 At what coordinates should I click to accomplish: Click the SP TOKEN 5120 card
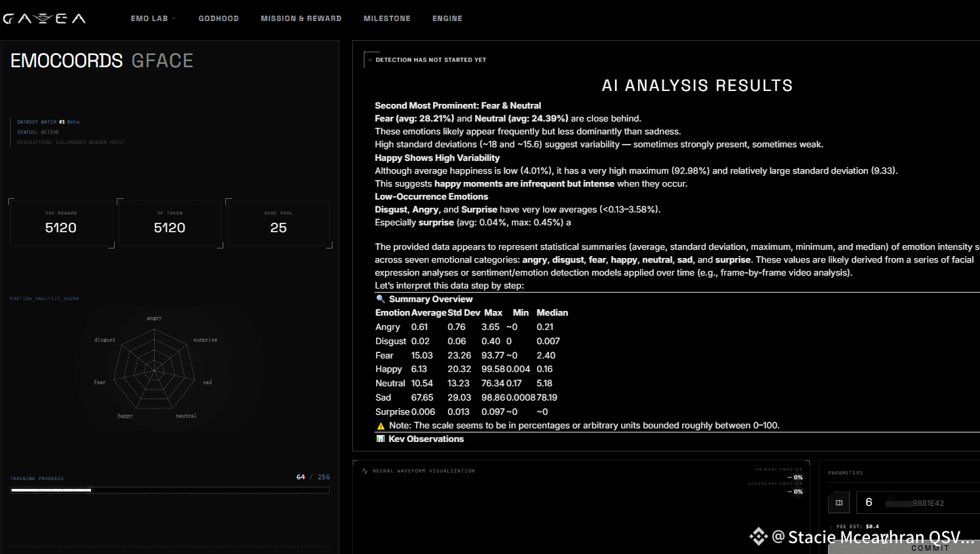click(x=170, y=222)
